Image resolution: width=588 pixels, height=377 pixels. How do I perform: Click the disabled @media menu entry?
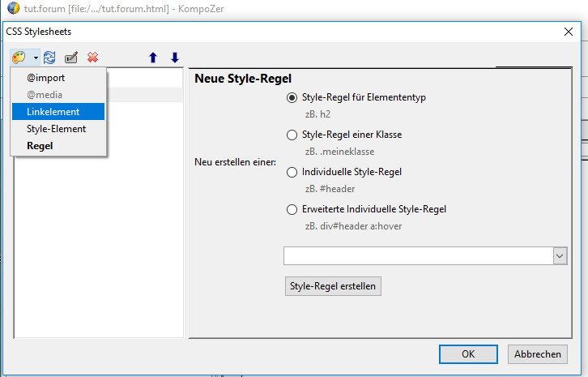click(x=58, y=95)
